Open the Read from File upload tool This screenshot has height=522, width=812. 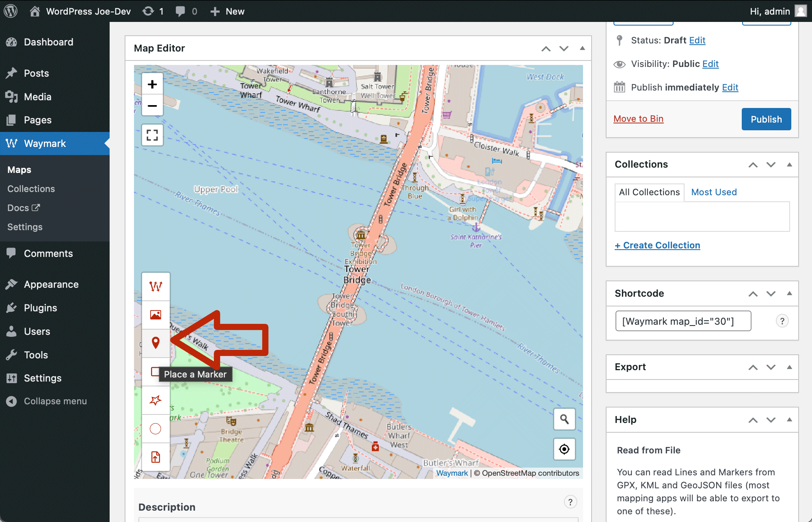pos(155,457)
